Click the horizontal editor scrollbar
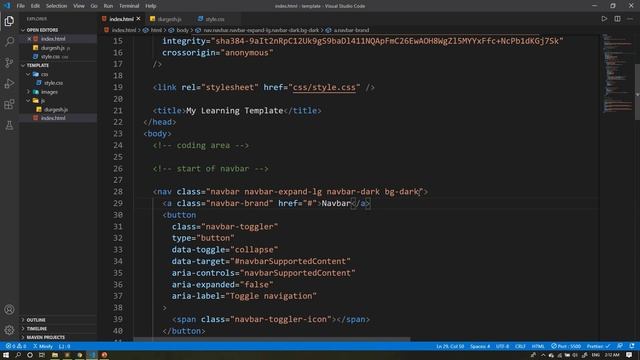The height and width of the screenshot is (360, 640). [x=272, y=339]
